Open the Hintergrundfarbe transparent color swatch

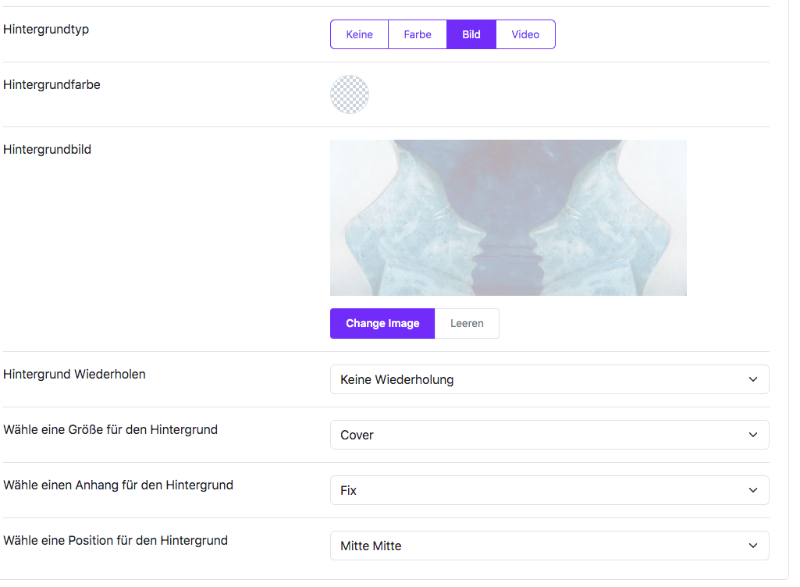[x=349, y=94]
